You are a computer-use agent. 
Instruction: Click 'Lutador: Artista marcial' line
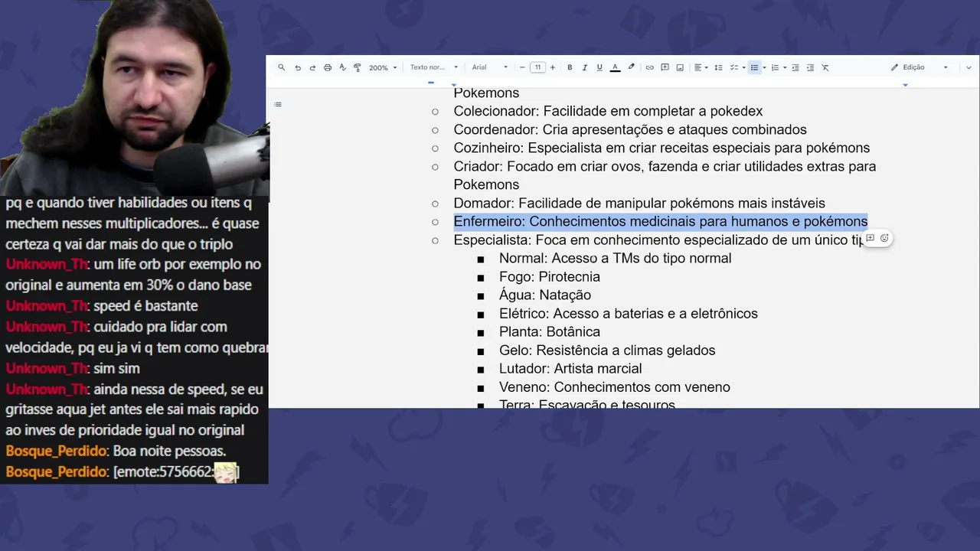point(570,368)
